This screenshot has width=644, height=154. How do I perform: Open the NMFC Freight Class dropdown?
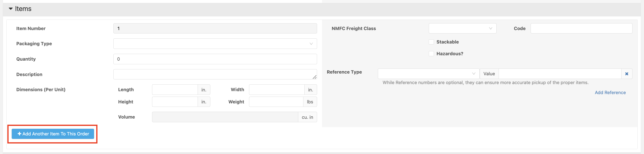pyautogui.click(x=462, y=28)
